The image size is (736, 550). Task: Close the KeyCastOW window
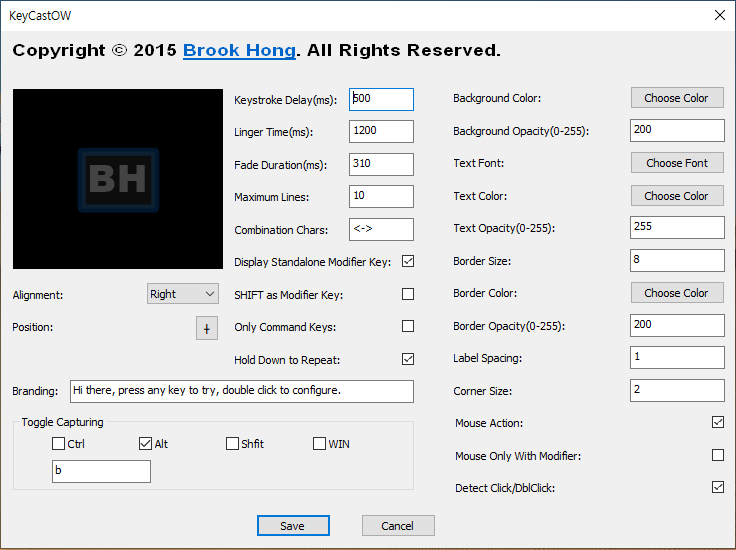pyautogui.click(x=720, y=15)
